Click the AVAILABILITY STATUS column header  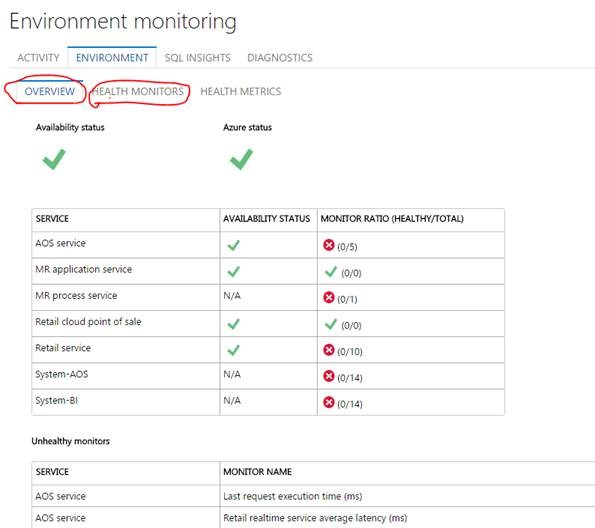coord(266,219)
